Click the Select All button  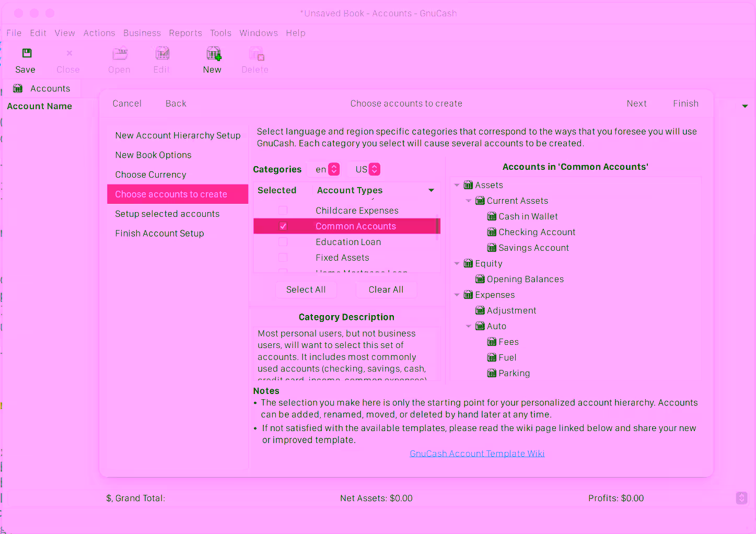[x=306, y=289]
